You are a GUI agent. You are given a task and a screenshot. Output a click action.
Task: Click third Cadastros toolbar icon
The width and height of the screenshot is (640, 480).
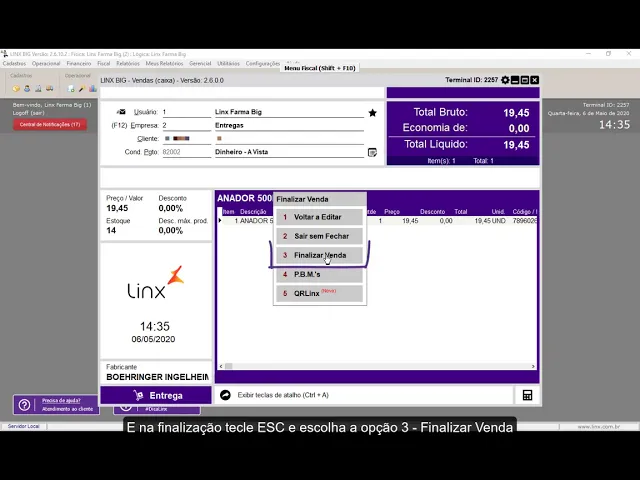pyautogui.click(x=38, y=88)
